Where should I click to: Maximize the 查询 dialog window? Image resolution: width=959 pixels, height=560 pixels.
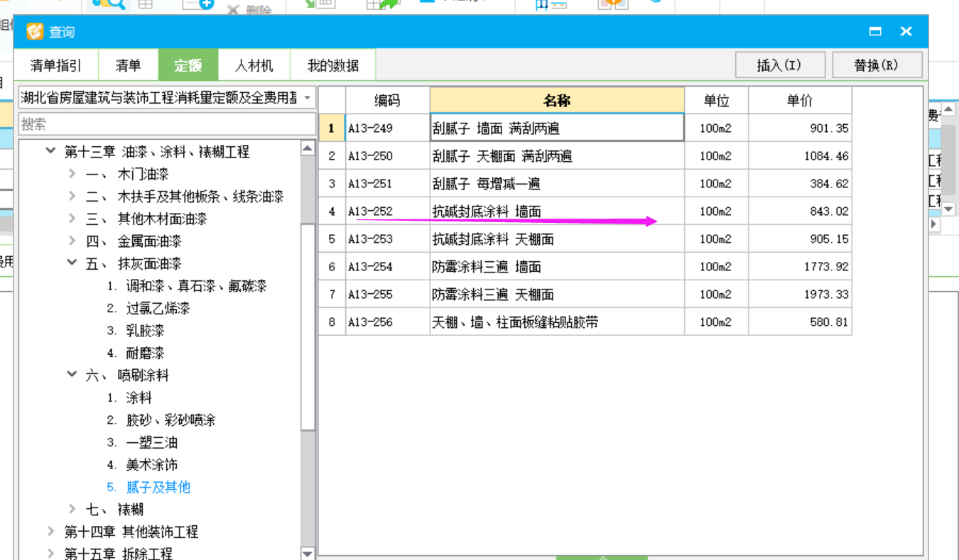pos(875,32)
